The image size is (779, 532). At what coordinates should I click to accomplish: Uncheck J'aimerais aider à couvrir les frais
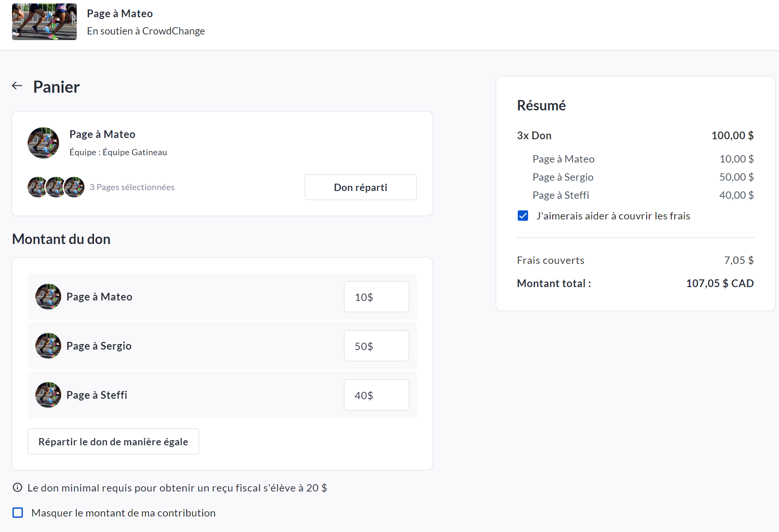[523, 216]
